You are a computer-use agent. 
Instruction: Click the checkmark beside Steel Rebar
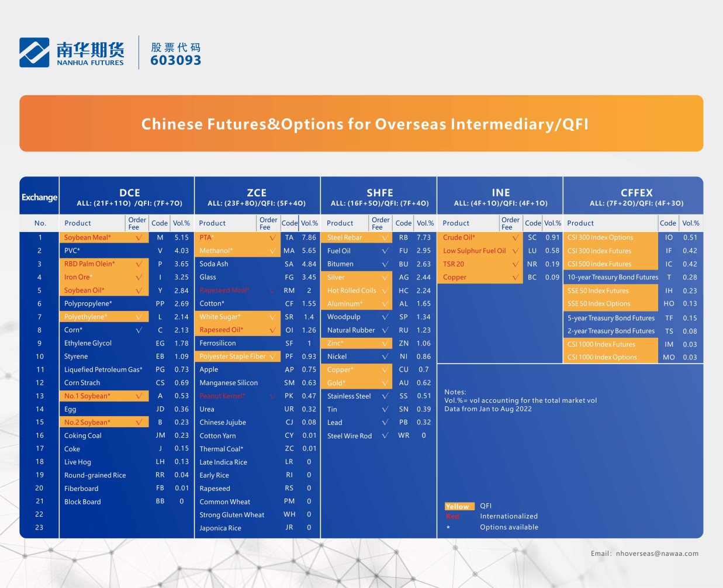(385, 238)
